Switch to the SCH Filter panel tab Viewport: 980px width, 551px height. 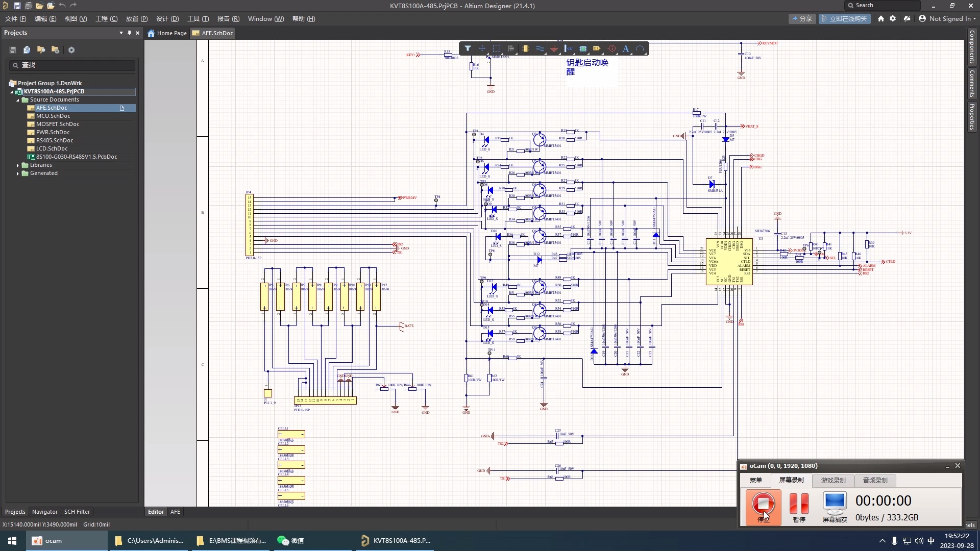[77, 512]
